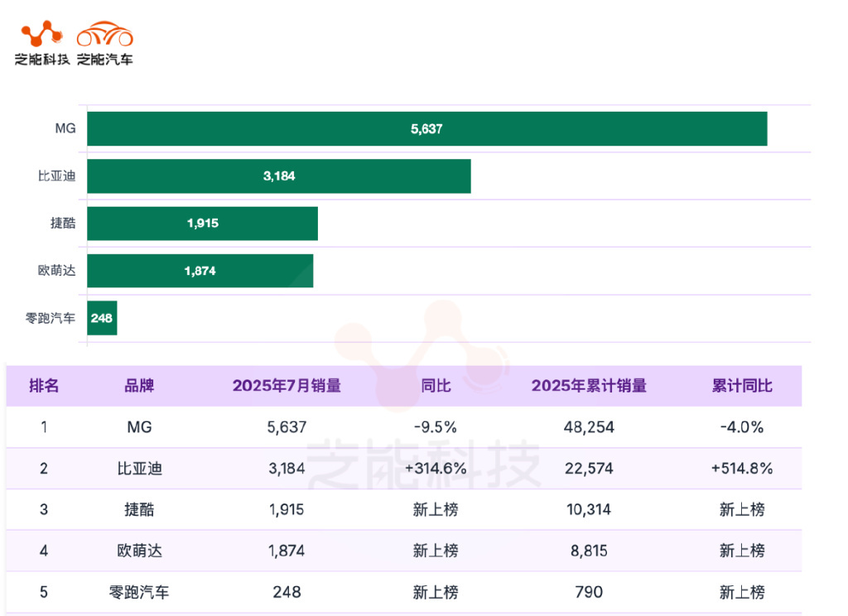Click the orange 芝能科技 molecule logo
Screen dimensions: 848x616
[x=41, y=35]
